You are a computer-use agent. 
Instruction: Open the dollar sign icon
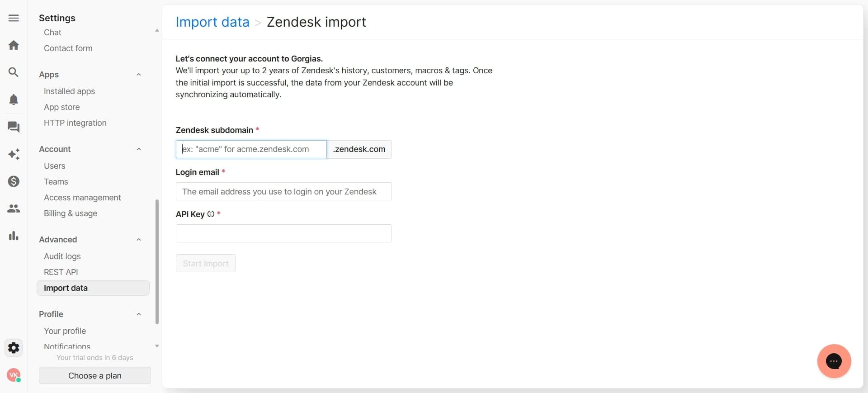[x=14, y=181]
